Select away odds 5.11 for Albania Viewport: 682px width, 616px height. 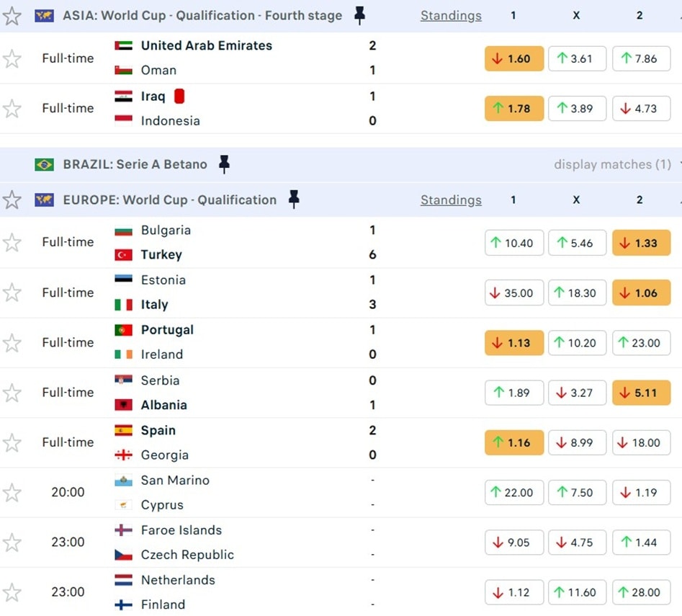pyautogui.click(x=640, y=393)
